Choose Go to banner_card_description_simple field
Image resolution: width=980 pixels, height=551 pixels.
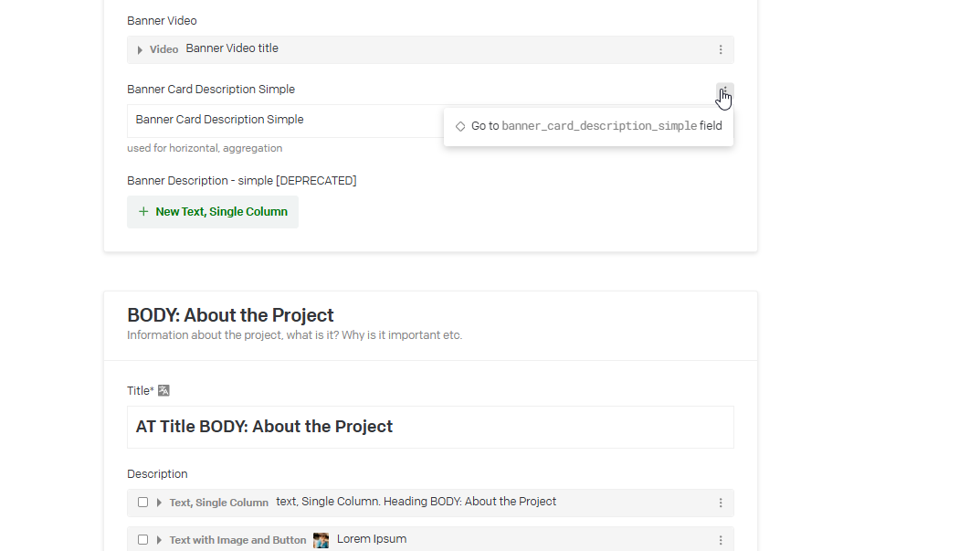click(x=595, y=127)
